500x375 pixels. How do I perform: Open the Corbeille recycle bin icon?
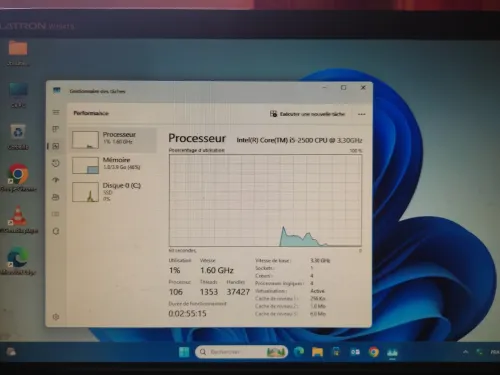coord(18,137)
